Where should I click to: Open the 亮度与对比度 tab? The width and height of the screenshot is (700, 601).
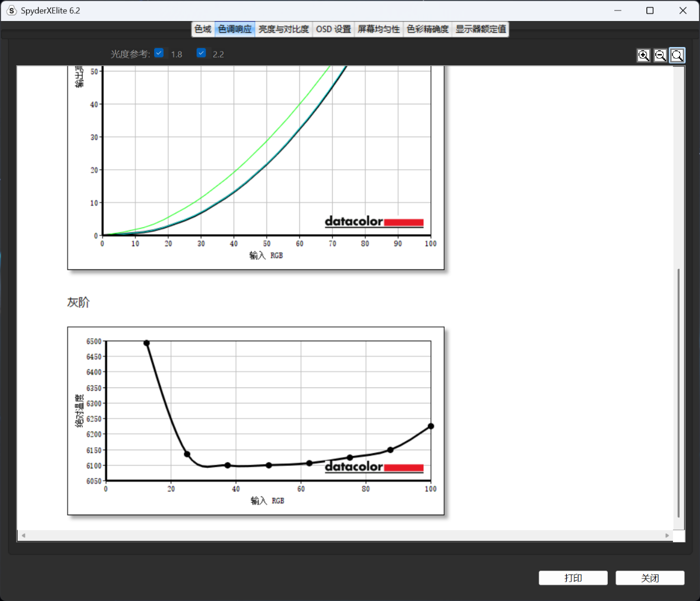(x=283, y=29)
